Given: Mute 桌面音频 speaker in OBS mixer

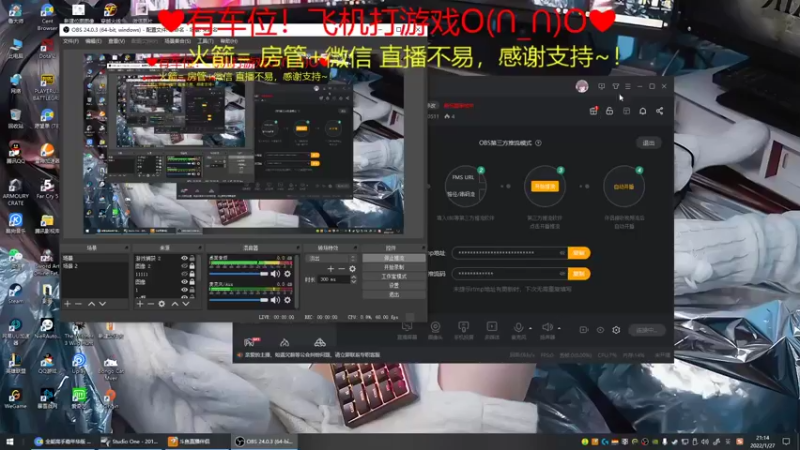Looking at the screenshot, I should tap(276, 274).
